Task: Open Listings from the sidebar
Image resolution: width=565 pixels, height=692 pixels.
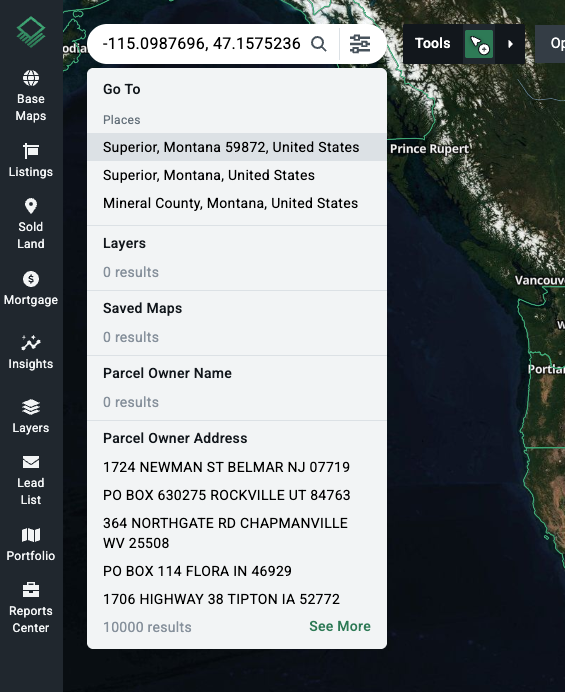Action: tap(31, 160)
